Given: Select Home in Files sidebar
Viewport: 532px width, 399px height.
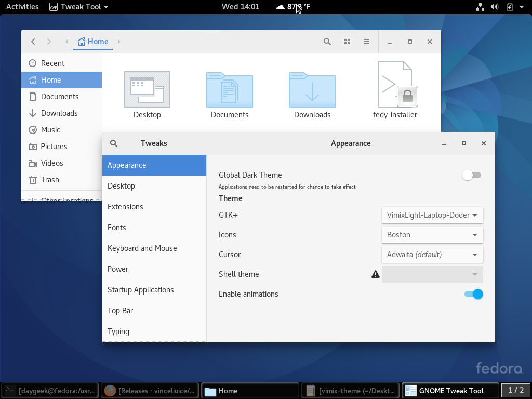Looking at the screenshot, I should [61, 79].
